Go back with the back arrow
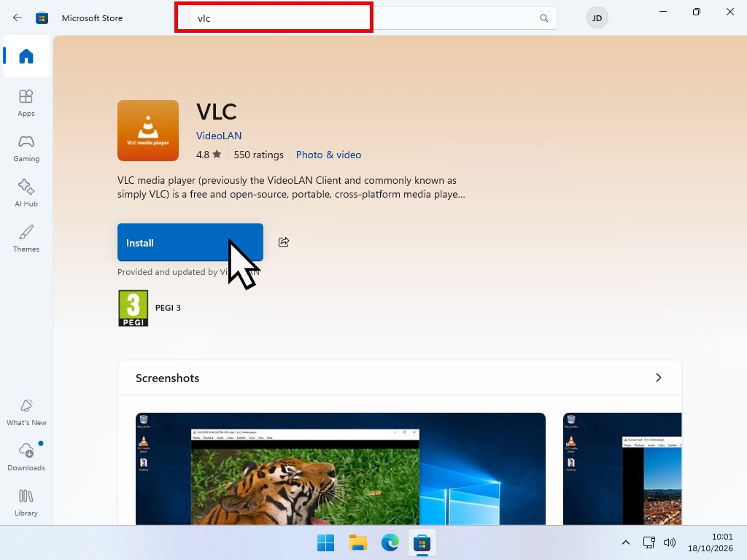The width and height of the screenshot is (747, 560). (18, 18)
